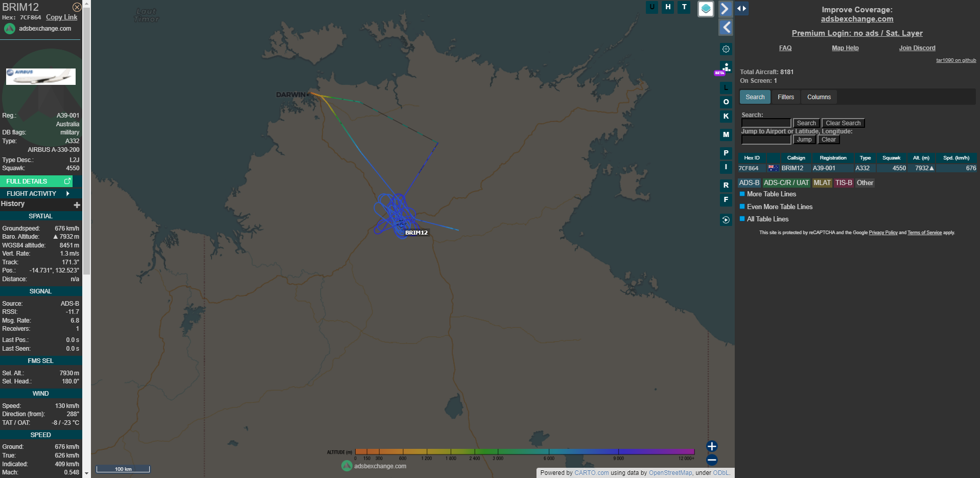The image size is (980, 478).
Task: Click the info panel vertical scrollbar
Action: (x=86, y=141)
